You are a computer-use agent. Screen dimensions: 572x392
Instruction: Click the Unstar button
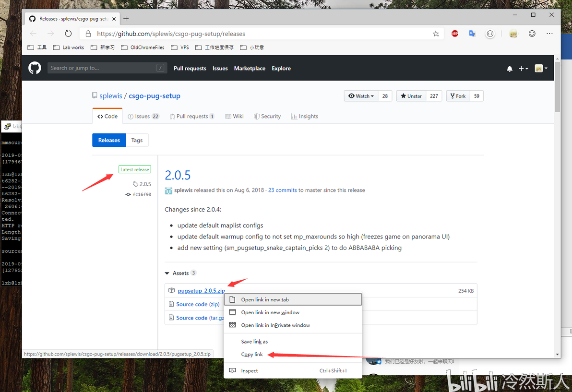point(411,96)
